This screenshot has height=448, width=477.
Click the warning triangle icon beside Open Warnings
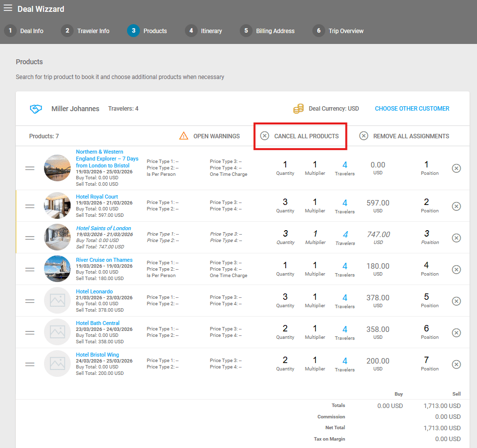184,136
